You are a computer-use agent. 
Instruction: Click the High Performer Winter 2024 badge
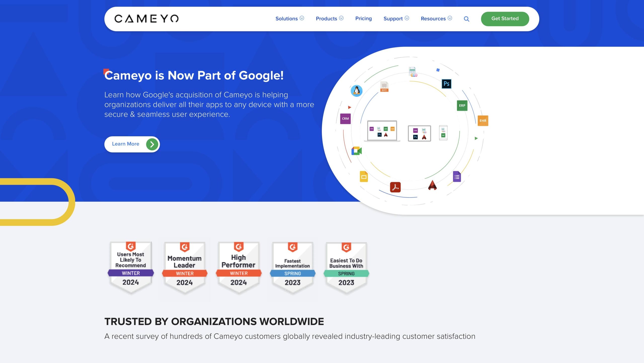pyautogui.click(x=238, y=268)
